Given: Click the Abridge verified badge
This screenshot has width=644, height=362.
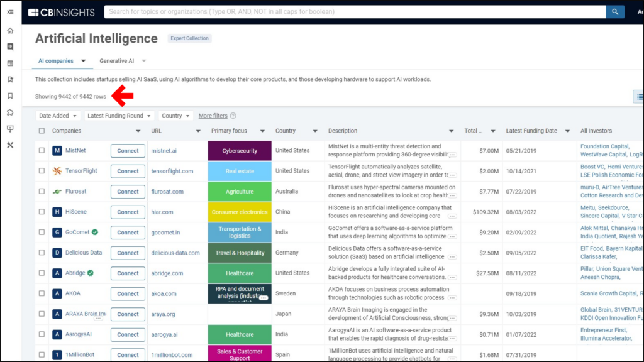Looking at the screenshot, I should [91, 273].
